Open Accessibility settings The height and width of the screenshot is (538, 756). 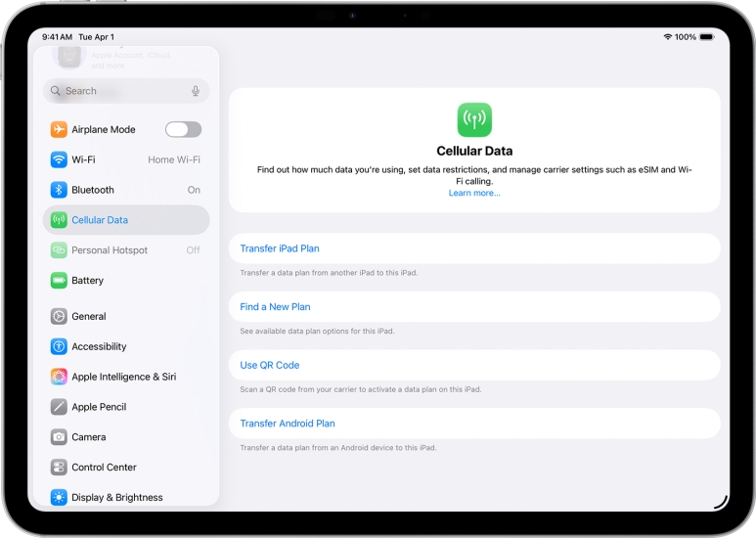126,346
